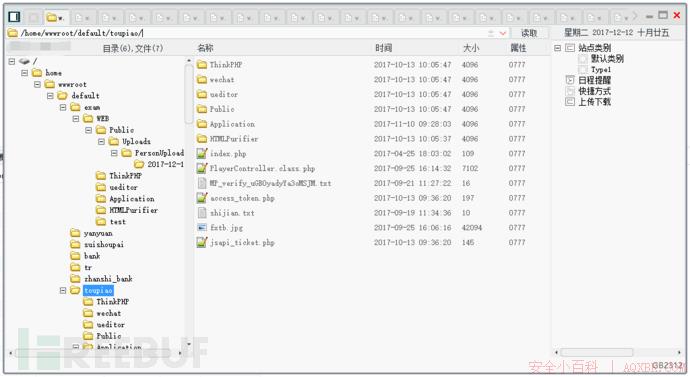Click the directory tree horizontal scrollbar

pyautogui.click(x=94, y=353)
